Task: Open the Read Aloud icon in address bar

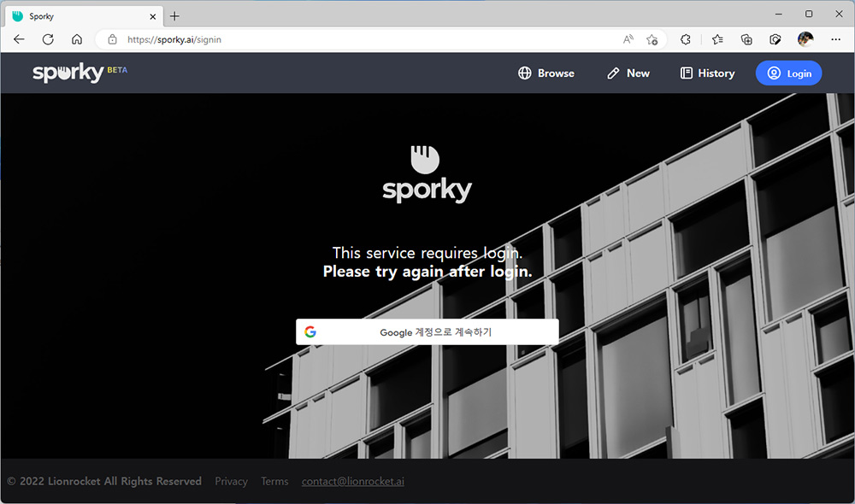Action: [x=628, y=39]
